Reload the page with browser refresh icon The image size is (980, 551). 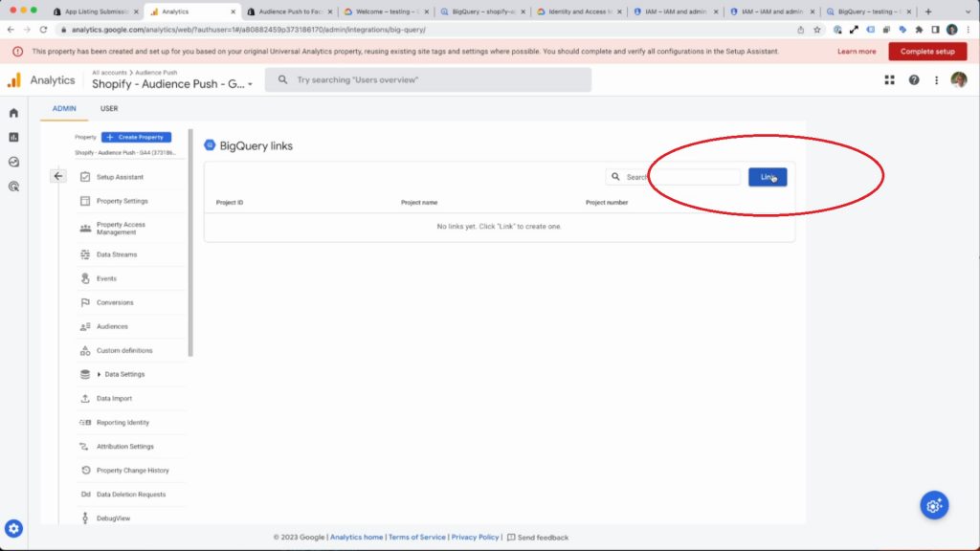point(43,30)
